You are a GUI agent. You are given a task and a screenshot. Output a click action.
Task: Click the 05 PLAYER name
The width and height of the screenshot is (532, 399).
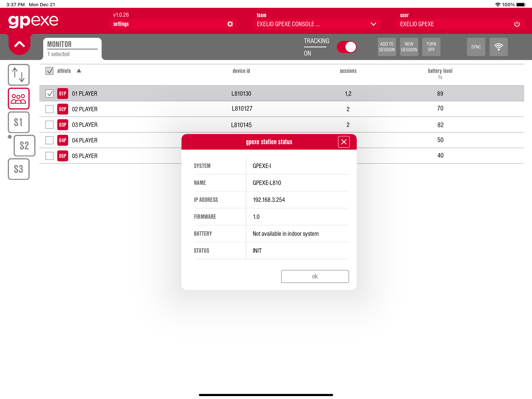click(x=85, y=156)
